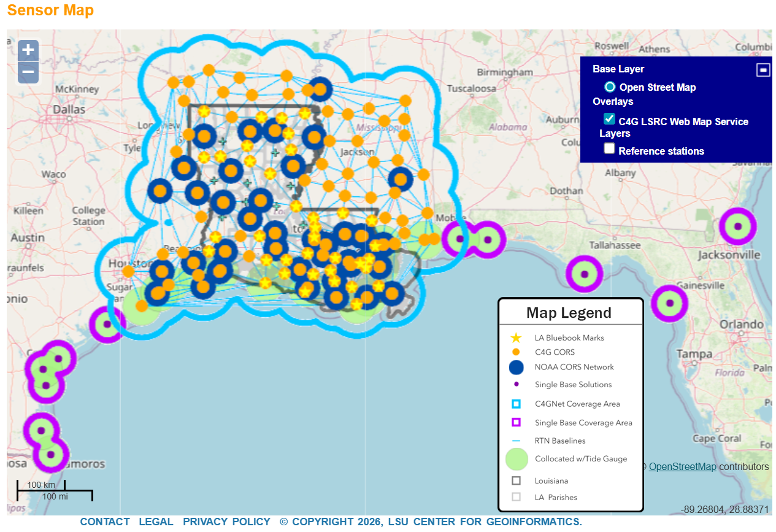776x532 pixels.
Task: Collapse the Base Layer panel
Action: click(763, 69)
